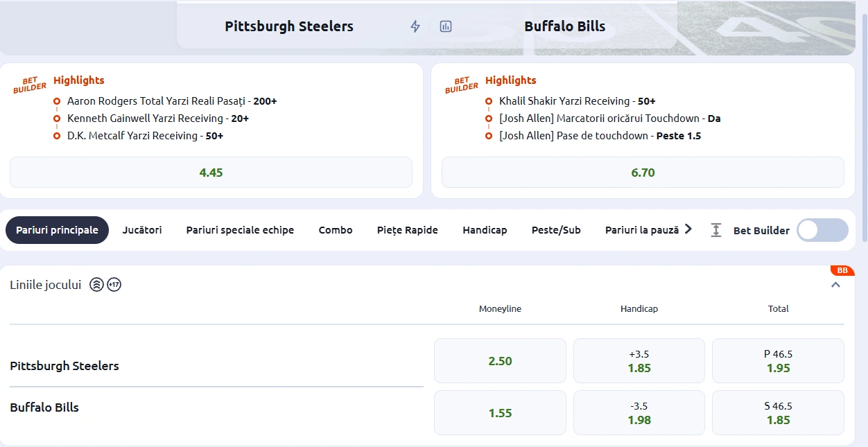Expand more market tabs with the right arrow

pyautogui.click(x=687, y=229)
